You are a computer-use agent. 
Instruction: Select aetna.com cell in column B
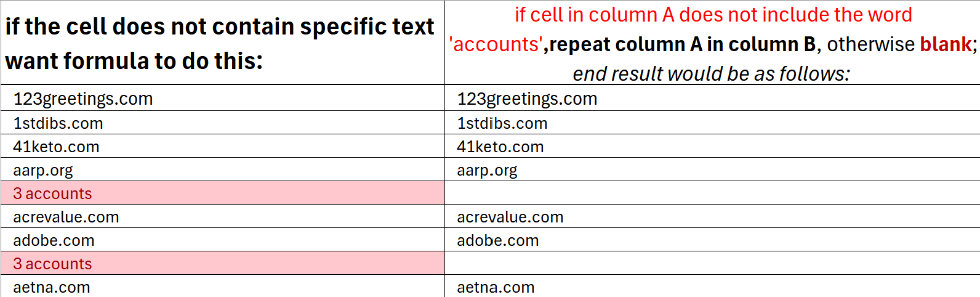point(712,287)
